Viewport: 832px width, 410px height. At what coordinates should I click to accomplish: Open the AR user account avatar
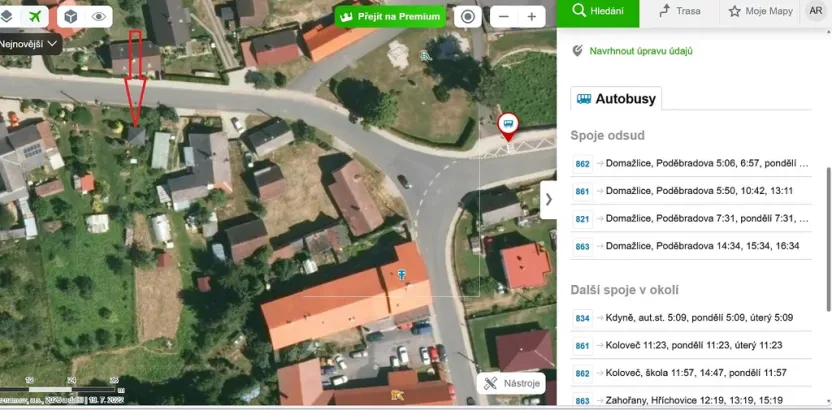coord(815,11)
